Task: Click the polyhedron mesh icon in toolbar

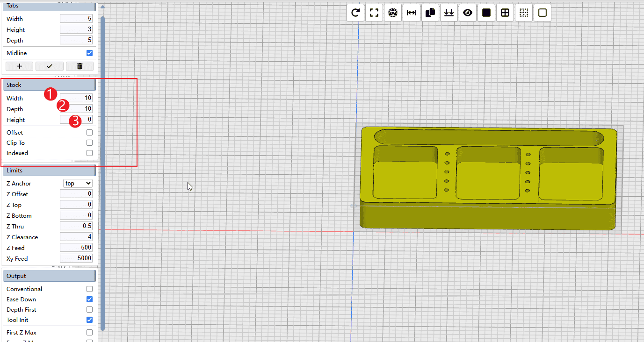Action: click(393, 13)
